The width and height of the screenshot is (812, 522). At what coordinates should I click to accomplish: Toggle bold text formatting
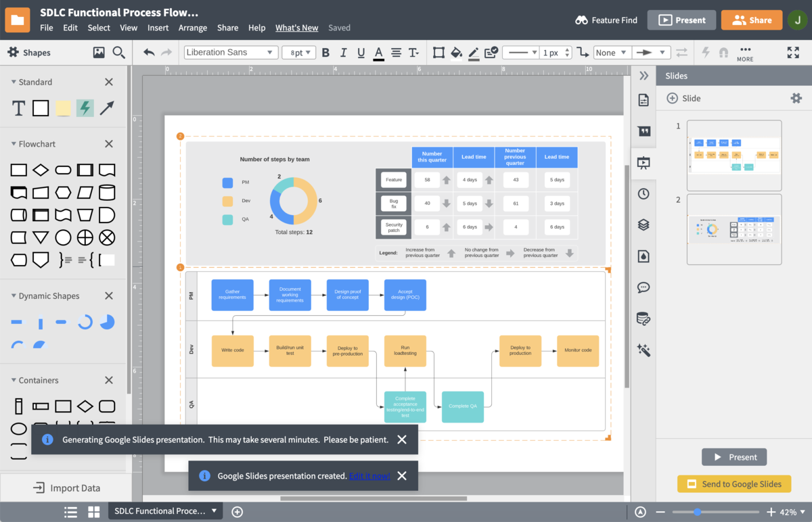325,52
